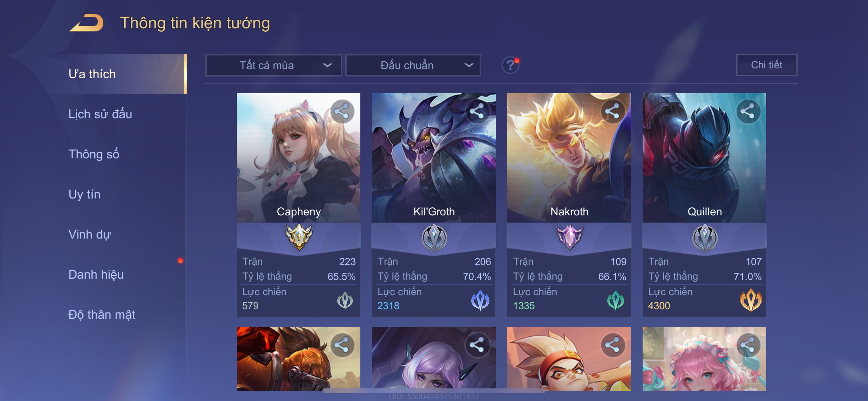The height and width of the screenshot is (401, 868).
Task: Share the Kil'Groth hero card
Action: coord(477,111)
